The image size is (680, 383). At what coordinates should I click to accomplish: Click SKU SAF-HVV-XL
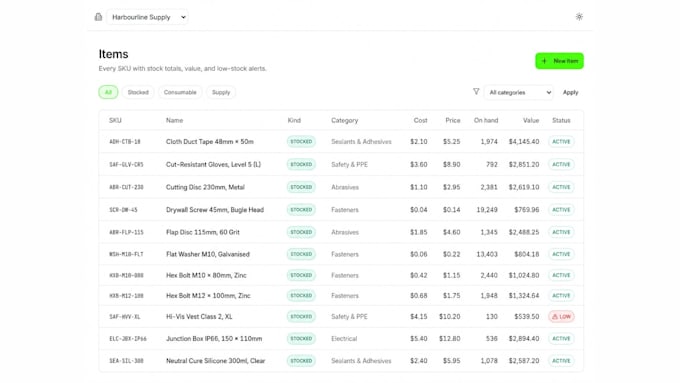[124, 317]
